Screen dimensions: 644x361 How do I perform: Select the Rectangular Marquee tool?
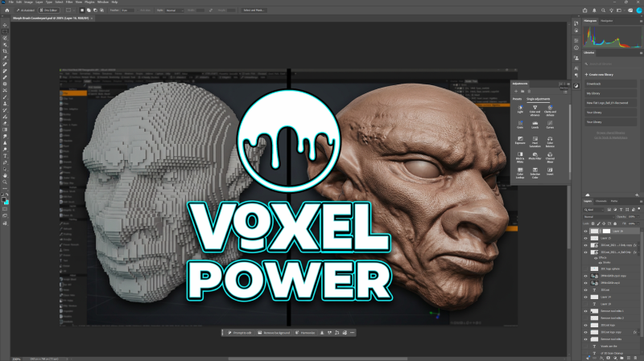click(x=5, y=31)
